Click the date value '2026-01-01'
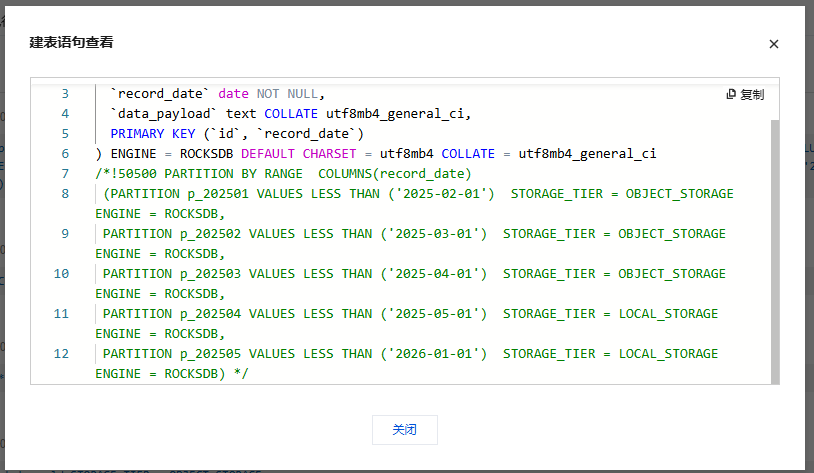The width and height of the screenshot is (814, 473). coord(433,354)
